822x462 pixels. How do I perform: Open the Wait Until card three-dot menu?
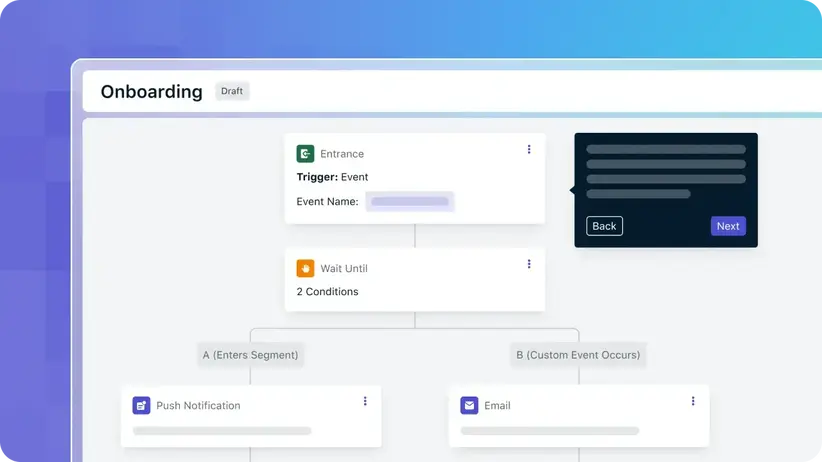point(529,264)
